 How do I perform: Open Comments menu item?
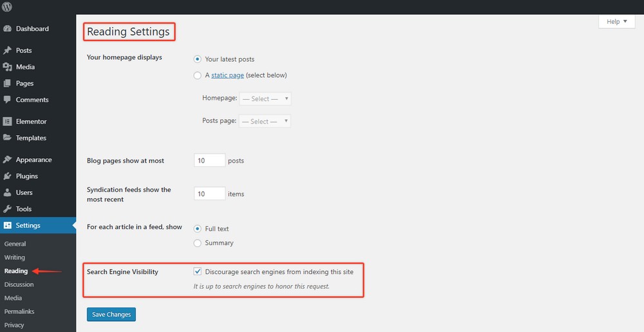(x=32, y=100)
